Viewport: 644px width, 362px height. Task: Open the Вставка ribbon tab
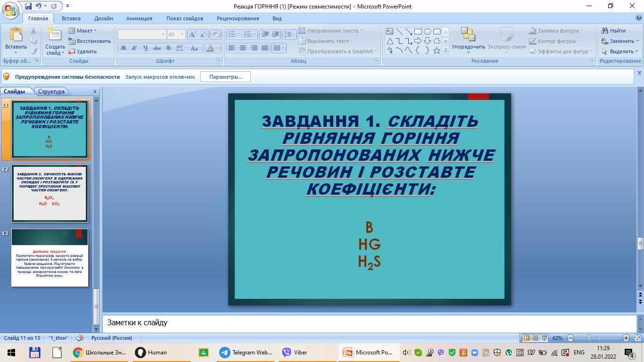coord(71,18)
